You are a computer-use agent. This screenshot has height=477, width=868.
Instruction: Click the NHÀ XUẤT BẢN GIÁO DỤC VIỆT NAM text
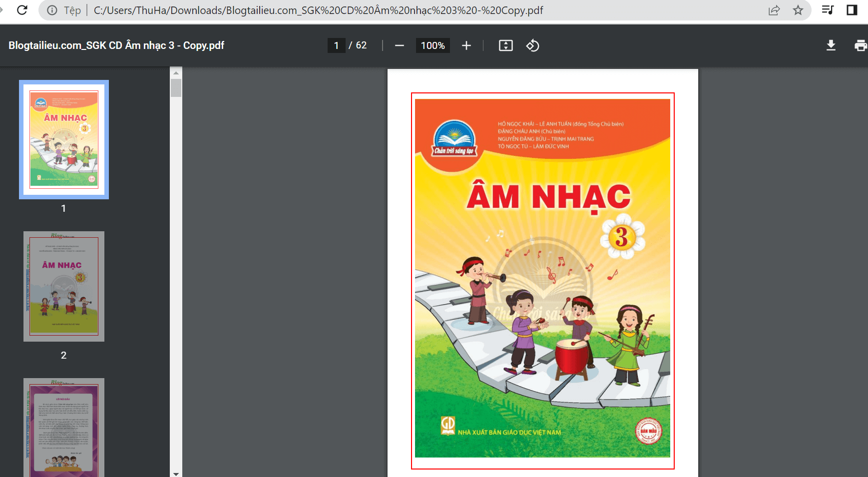pos(509,433)
